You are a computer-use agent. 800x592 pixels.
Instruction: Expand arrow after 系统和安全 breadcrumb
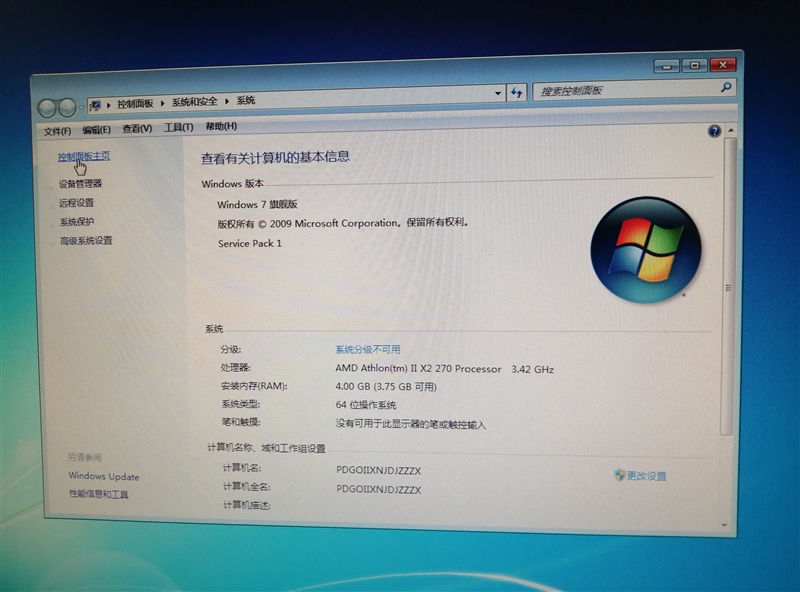(x=227, y=101)
